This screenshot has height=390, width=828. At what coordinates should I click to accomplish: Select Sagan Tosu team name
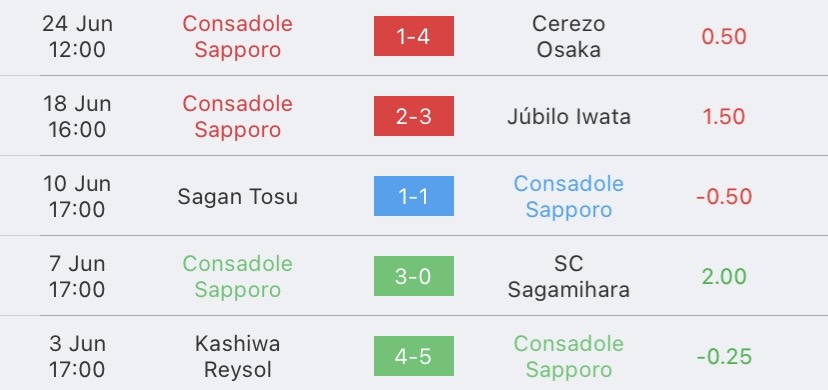point(238,197)
